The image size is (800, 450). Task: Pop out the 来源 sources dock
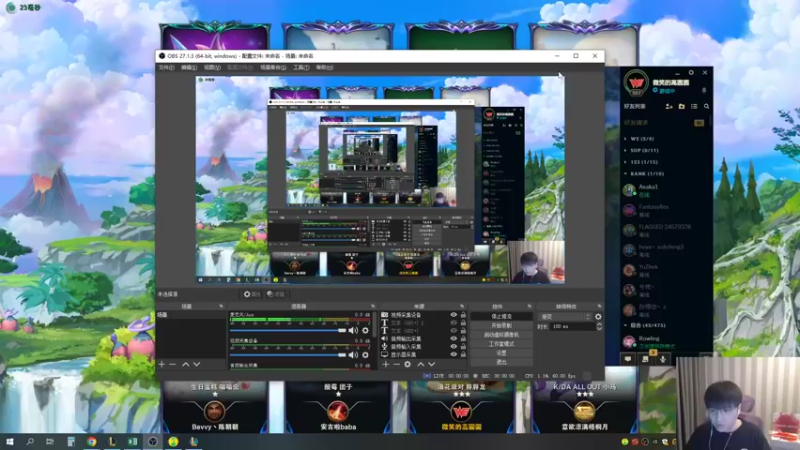pos(462,306)
